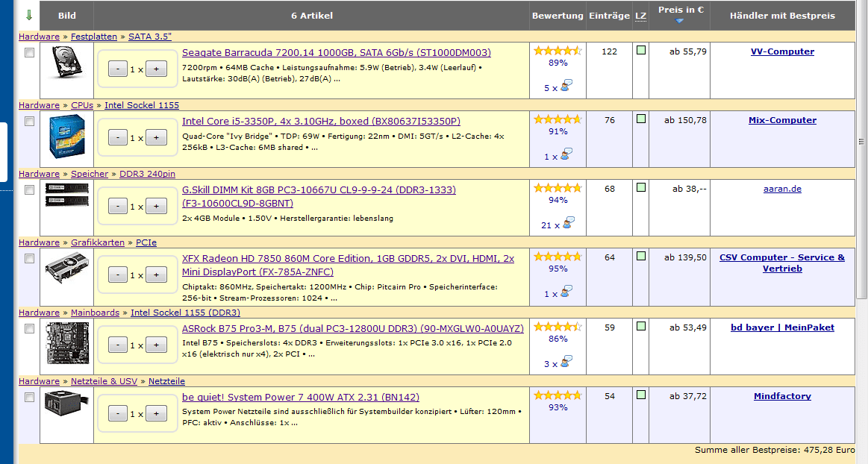Open DDR3 240pin subcategory link
This screenshot has height=464, width=868.
tap(147, 174)
